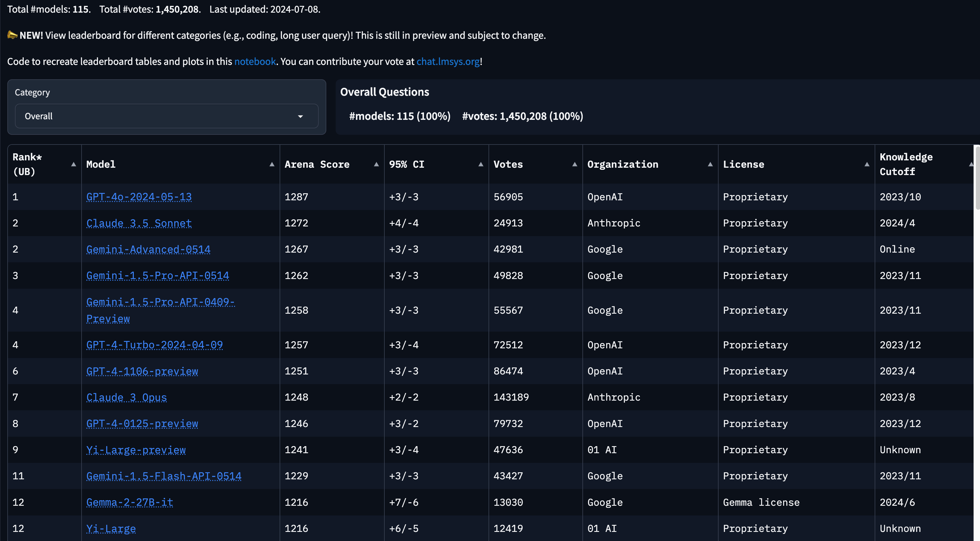Open the GPT-4o-2024-05-13 model page

tap(138, 197)
